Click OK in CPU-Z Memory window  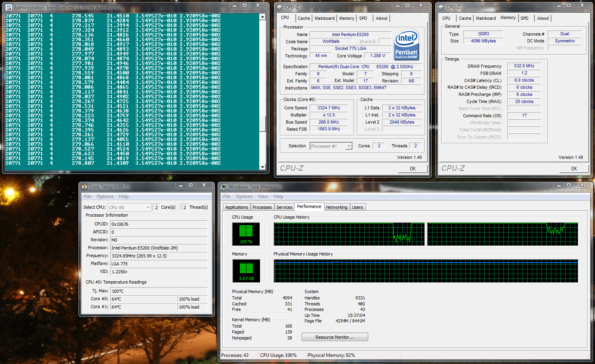pyautogui.click(x=574, y=168)
